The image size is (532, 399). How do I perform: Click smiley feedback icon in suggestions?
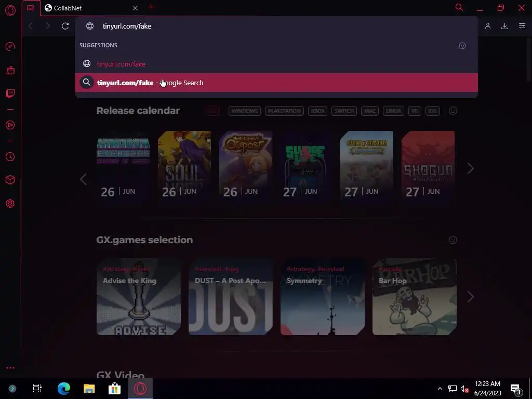(462, 46)
